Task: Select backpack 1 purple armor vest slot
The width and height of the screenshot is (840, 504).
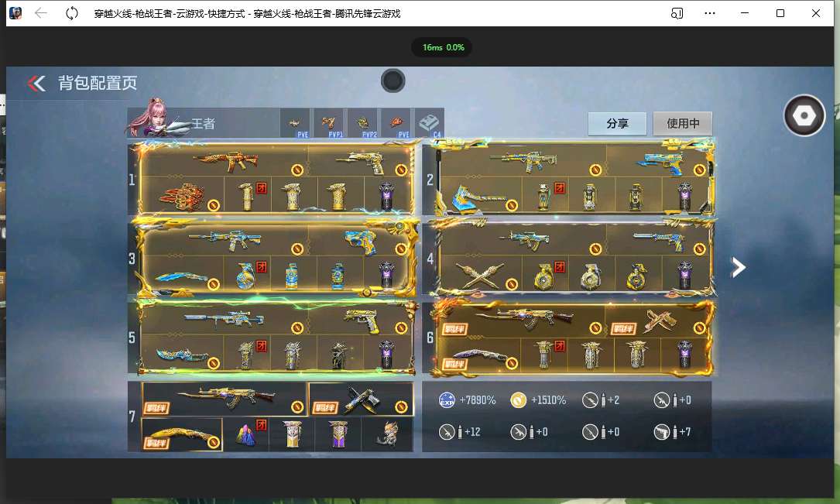Action: 387,196
